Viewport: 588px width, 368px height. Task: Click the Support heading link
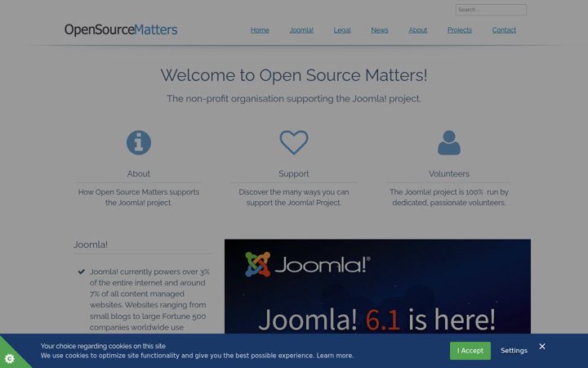pyautogui.click(x=294, y=173)
